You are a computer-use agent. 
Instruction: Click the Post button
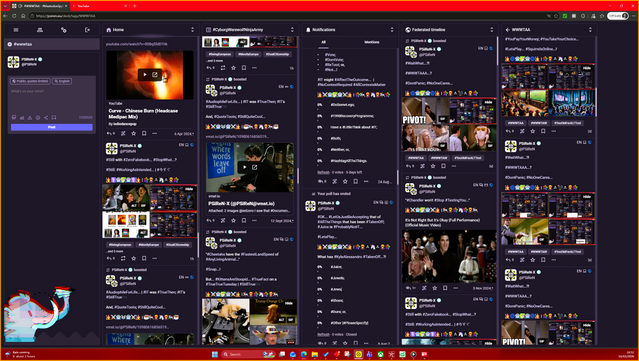[52, 127]
